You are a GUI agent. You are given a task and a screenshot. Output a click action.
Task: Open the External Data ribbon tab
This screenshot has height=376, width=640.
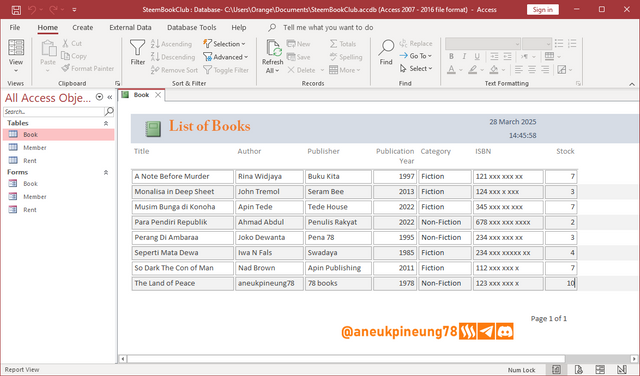[130, 27]
